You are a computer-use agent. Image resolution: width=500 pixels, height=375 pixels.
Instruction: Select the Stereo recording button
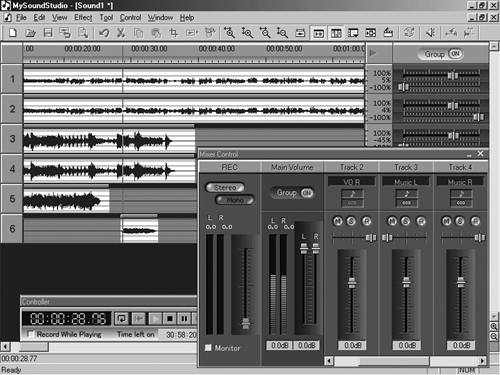(x=225, y=187)
